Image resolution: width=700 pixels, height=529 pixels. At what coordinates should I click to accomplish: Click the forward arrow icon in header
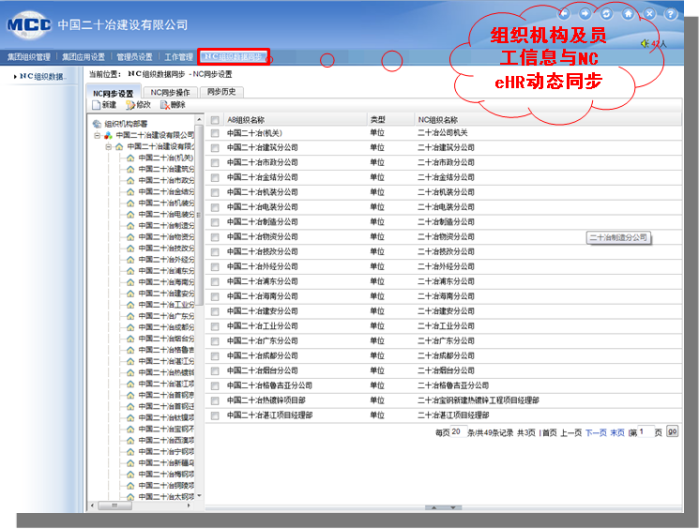point(585,14)
